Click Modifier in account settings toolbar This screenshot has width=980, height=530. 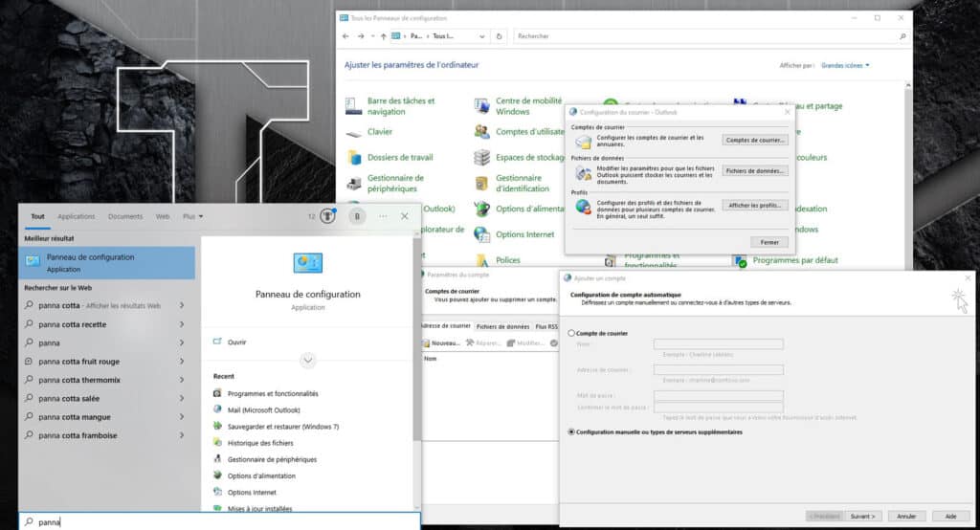point(525,343)
